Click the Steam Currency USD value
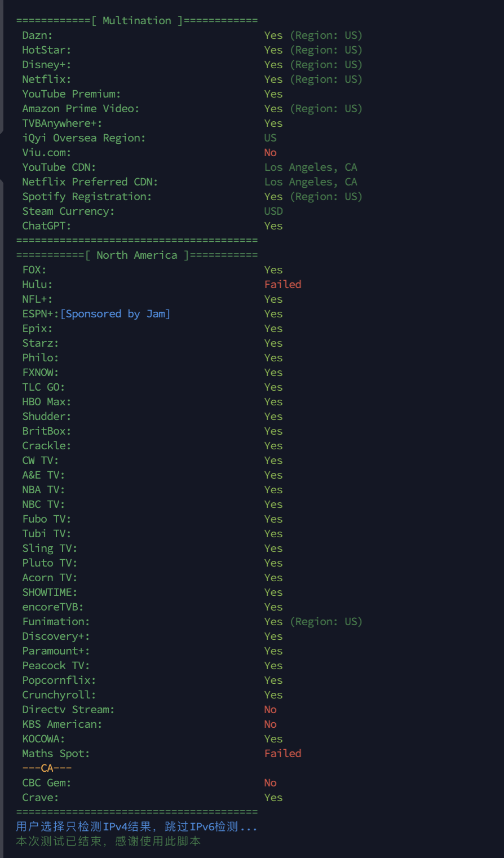Viewport: 504px width, 858px height. pyautogui.click(x=273, y=211)
